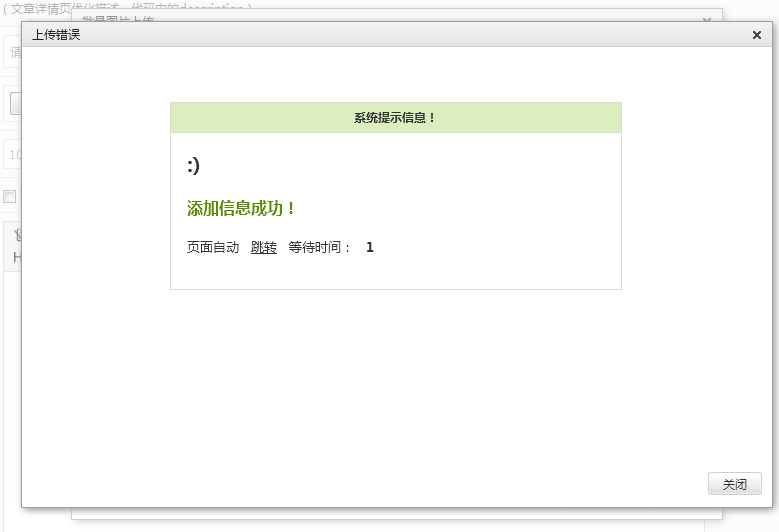Click the editor toolbar icon at left edge
Image resolution: width=779 pixels, height=532 pixels.
[x=17, y=233]
